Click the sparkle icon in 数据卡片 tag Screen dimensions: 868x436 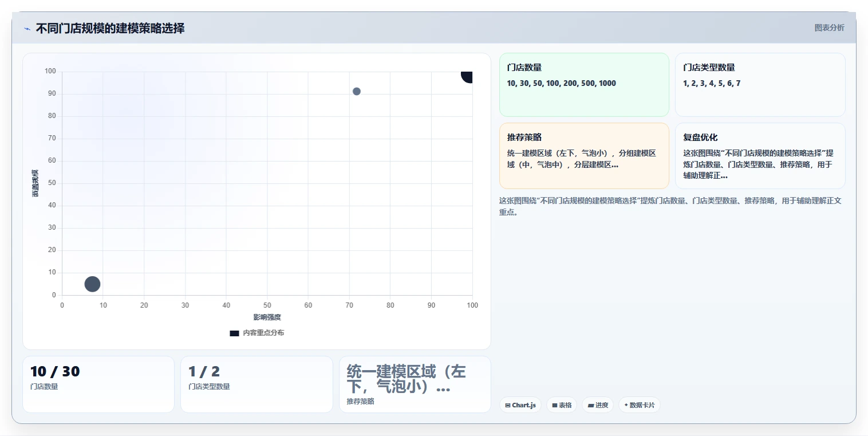pyautogui.click(x=626, y=405)
